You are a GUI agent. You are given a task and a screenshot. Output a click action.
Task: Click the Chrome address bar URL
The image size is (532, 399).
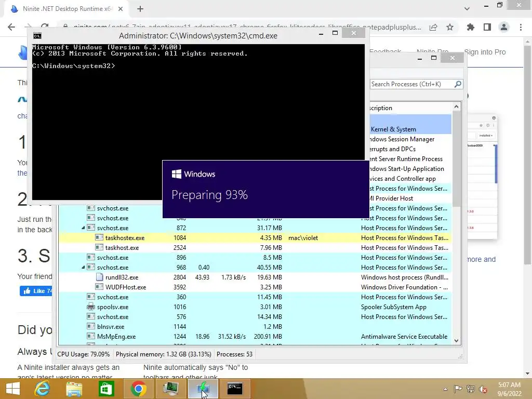(248, 27)
